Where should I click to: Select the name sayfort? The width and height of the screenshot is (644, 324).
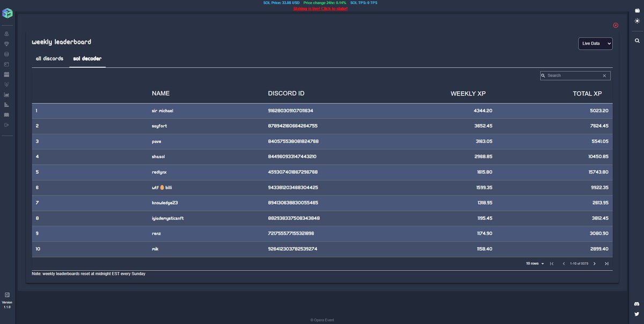point(160,126)
